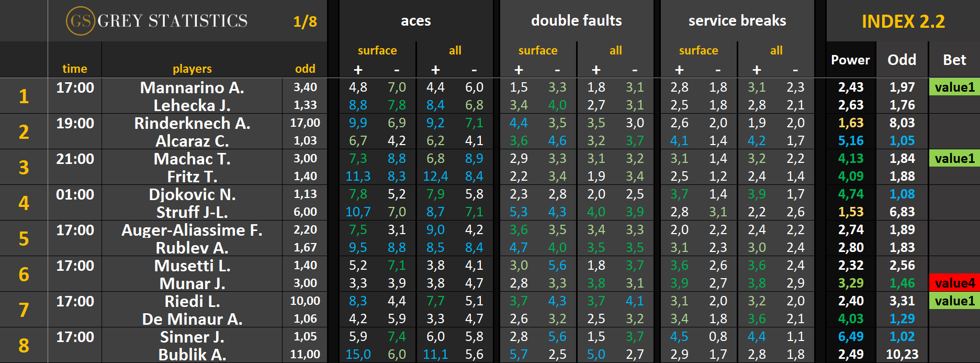980x363 pixels.
Task: Click the surface label under aces
Action: [x=377, y=50]
